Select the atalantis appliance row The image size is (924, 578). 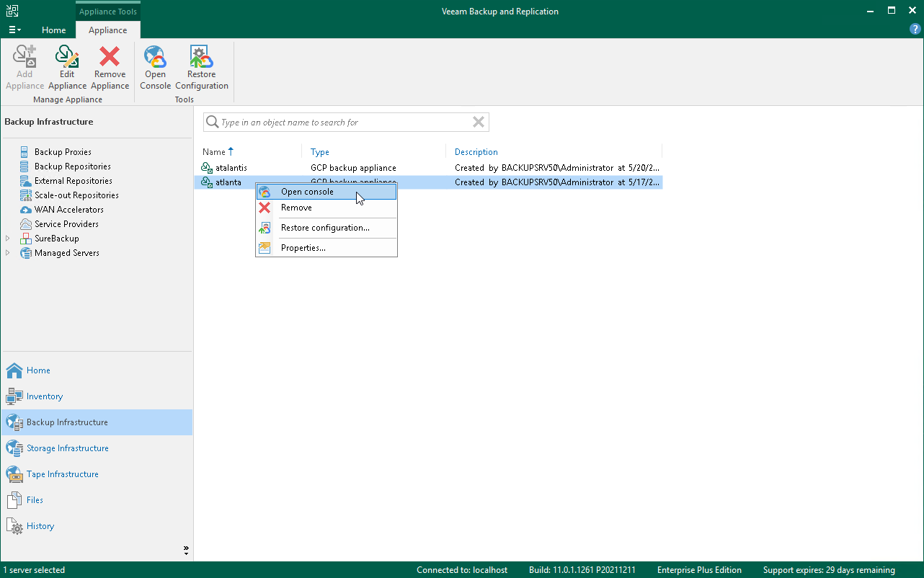point(429,168)
